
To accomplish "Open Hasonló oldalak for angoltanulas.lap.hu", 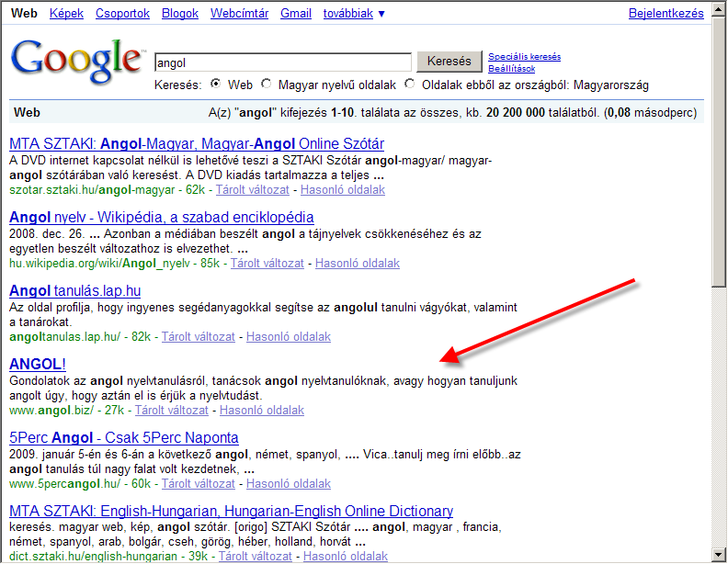I will point(289,337).
